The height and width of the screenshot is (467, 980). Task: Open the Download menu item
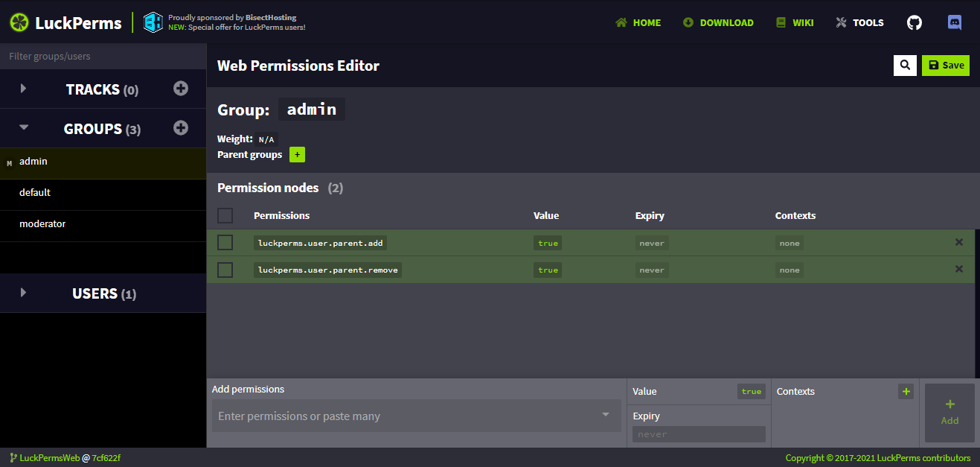pyautogui.click(x=718, y=22)
